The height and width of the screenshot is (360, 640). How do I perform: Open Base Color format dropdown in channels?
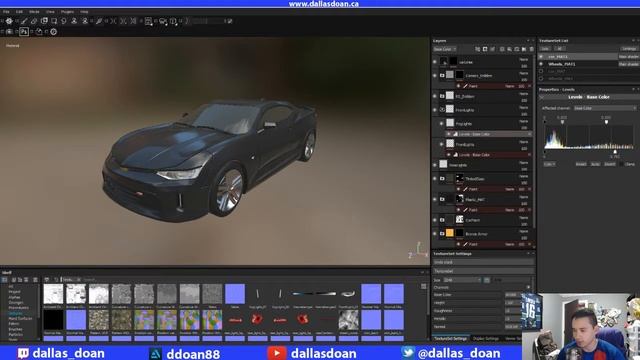pyautogui.click(x=513, y=295)
